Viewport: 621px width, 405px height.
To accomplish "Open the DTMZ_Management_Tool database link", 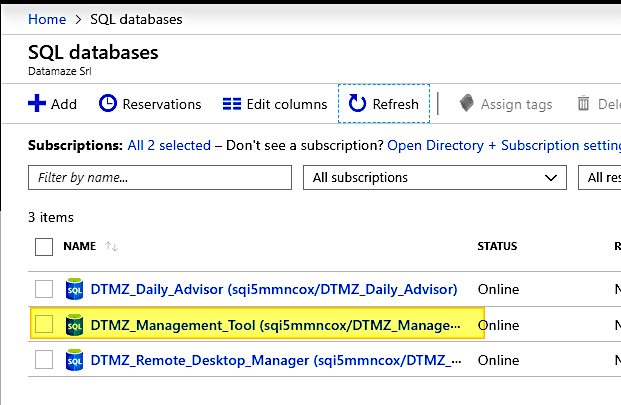I will [276, 325].
